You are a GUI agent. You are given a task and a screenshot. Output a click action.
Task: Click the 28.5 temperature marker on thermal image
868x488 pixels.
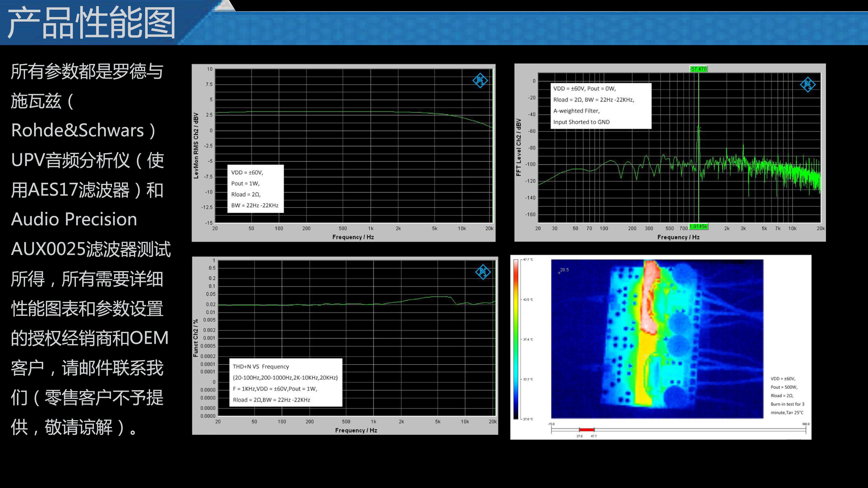pos(564,270)
